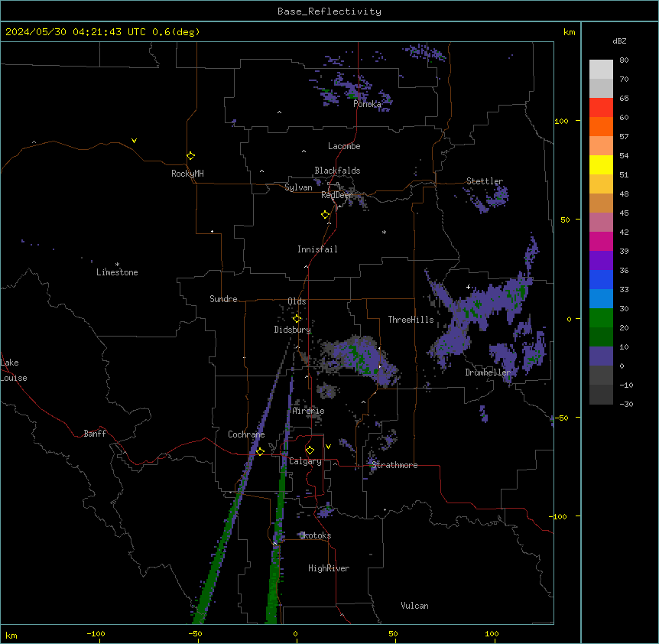This screenshot has width=659, height=644.
Task: Click the Banff label
Action: (95, 434)
